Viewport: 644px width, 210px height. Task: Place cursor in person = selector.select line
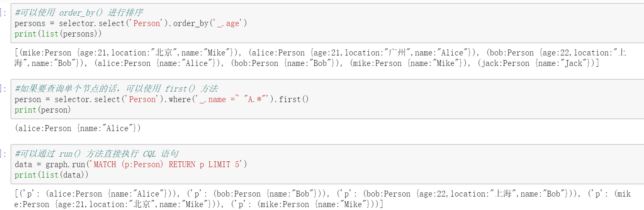click(162, 100)
